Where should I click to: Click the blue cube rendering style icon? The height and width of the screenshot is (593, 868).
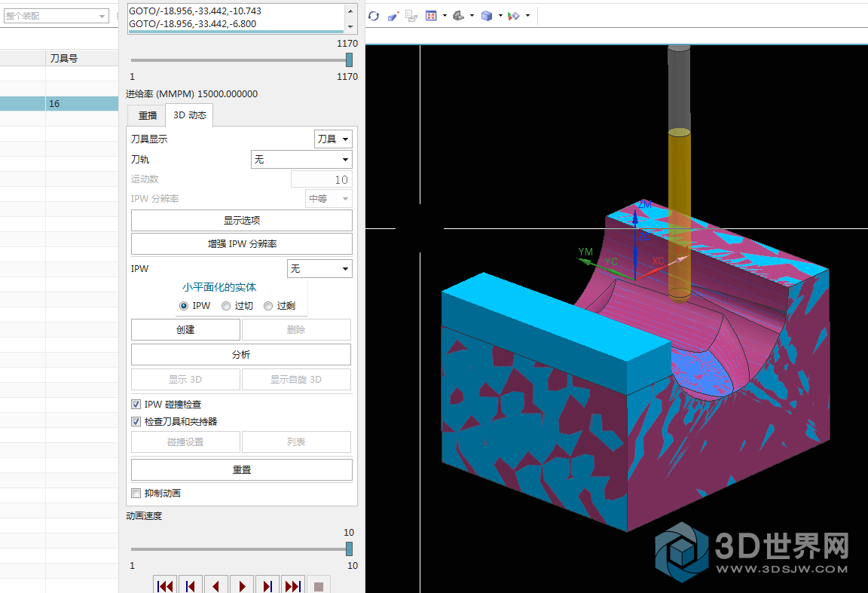[487, 16]
